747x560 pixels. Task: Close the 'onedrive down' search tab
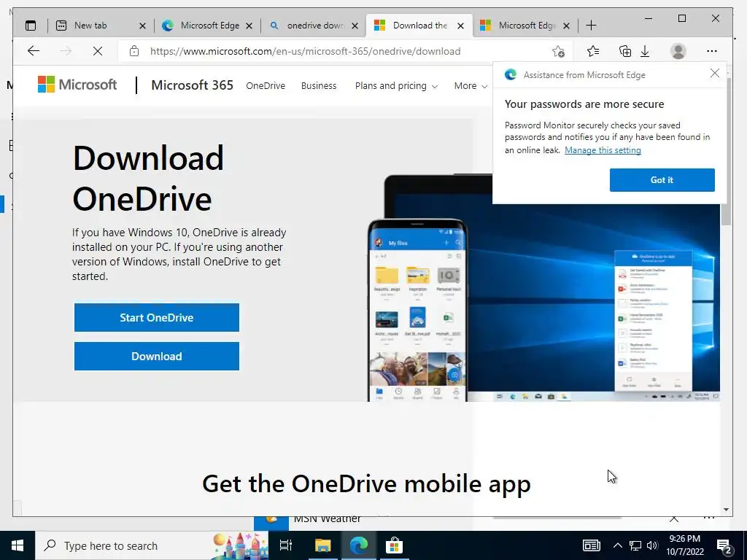tap(355, 26)
